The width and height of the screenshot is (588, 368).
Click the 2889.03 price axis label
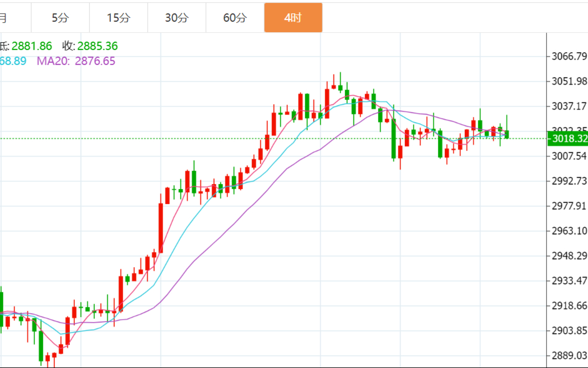pos(569,355)
